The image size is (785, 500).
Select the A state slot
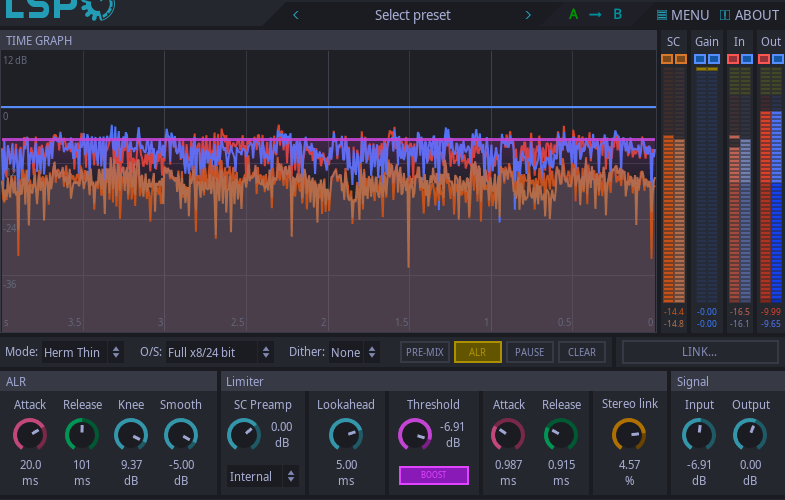point(573,15)
